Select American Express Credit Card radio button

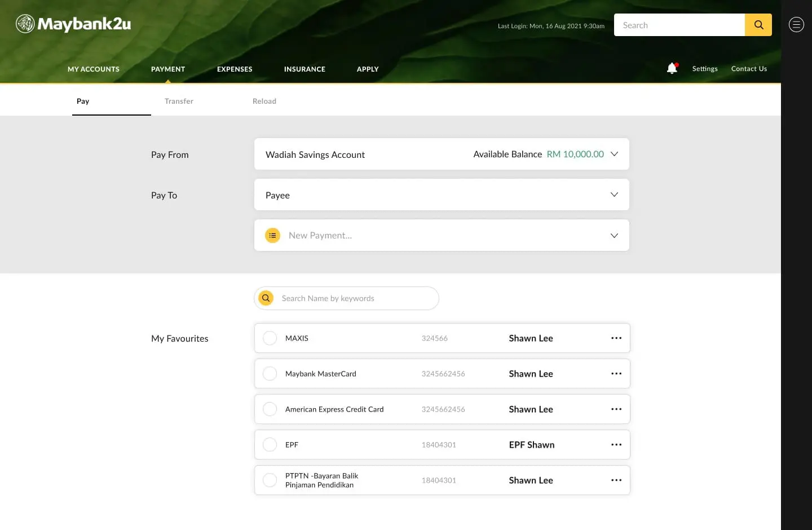(270, 409)
